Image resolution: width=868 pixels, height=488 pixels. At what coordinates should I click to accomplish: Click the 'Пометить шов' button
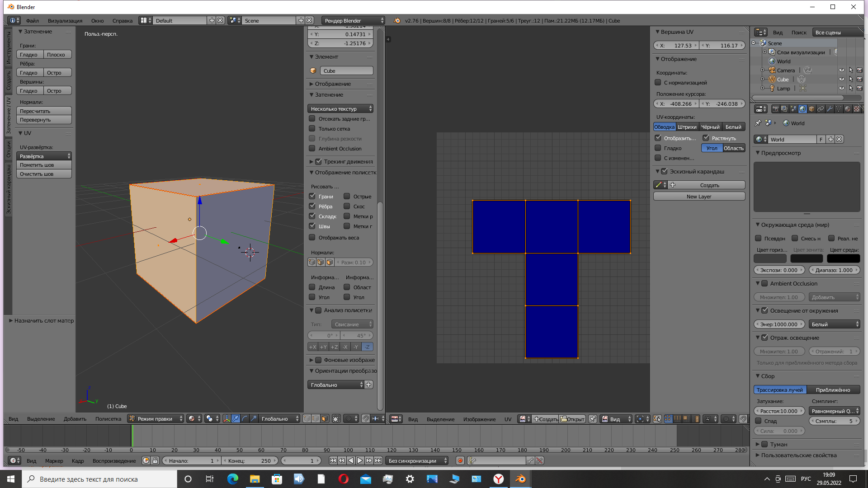point(44,165)
